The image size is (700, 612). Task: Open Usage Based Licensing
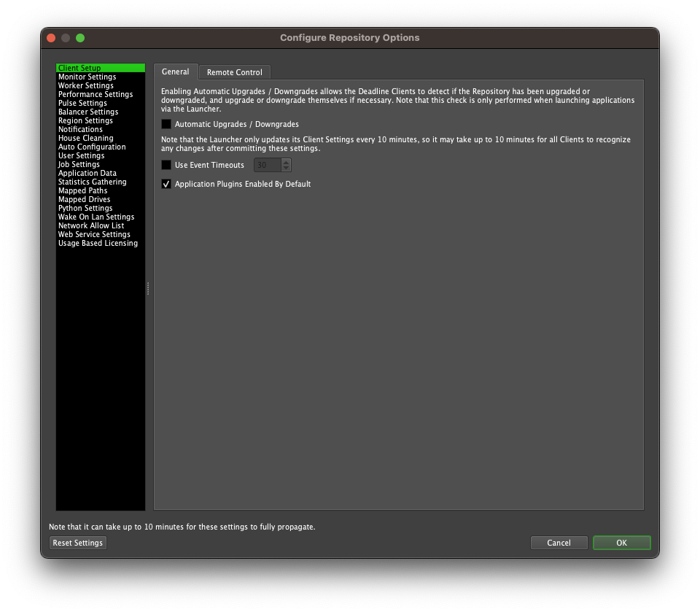coord(101,243)
